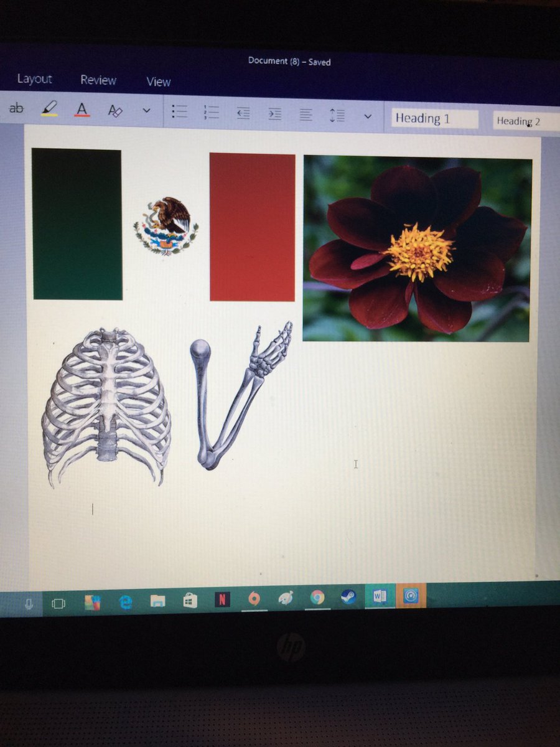Screen dimensions: 560x747
Task: Open Microsoft Store from the taskbar
Action: tap(190, 600)
